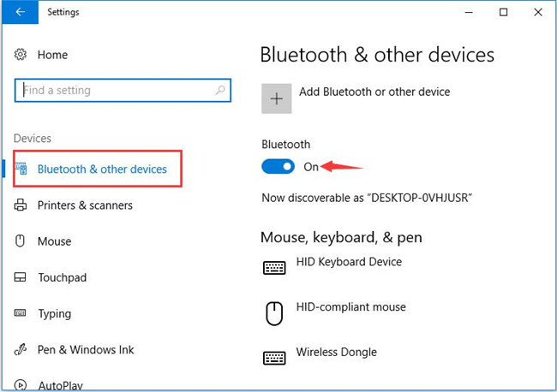The image size is (557, 392).
Task: Click the Pen & Windows Ink icon
Action: point(21,349)
